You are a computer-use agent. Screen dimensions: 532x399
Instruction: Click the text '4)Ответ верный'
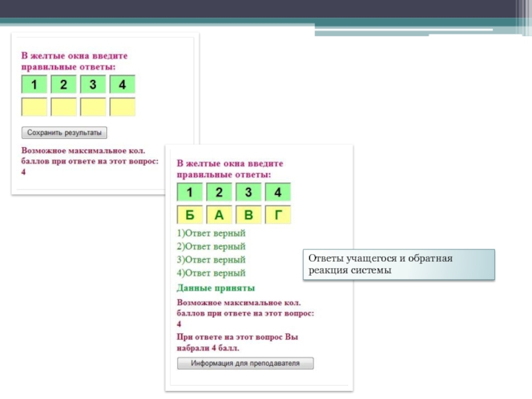(x=211, y=273)
